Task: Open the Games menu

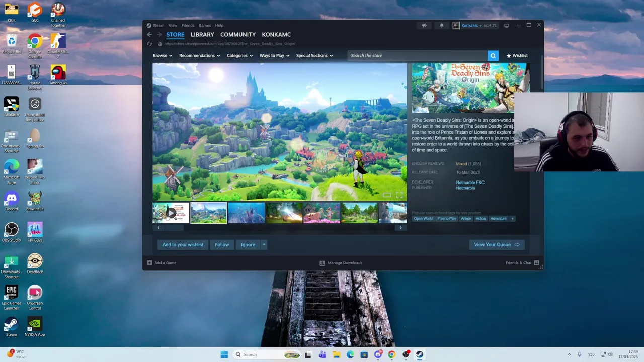Action: click(x=204, y=25)
